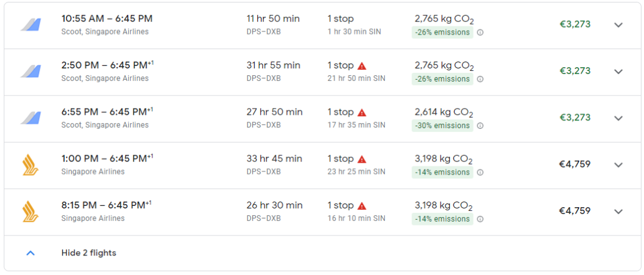Collapse list with the Hide 2 flights chevron
Viewport: 644px width, 275px height.
click(x=30, y=253)
